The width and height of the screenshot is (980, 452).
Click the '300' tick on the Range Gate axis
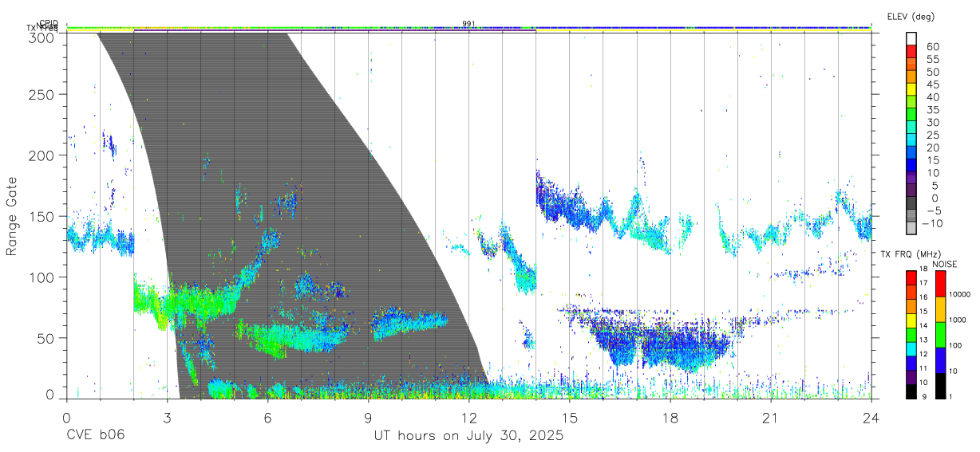pyautogui.click(x=43, y=37)
